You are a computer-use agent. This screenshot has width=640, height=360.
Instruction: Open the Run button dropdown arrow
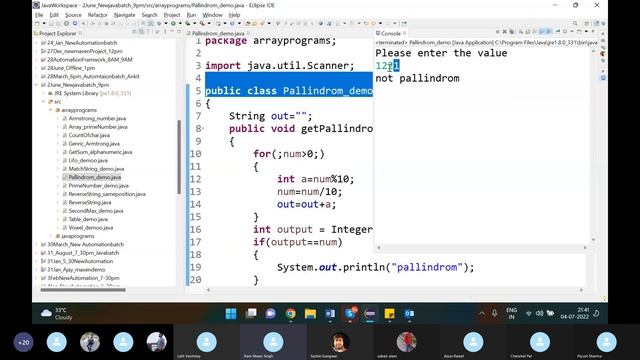tap(180, 23)
